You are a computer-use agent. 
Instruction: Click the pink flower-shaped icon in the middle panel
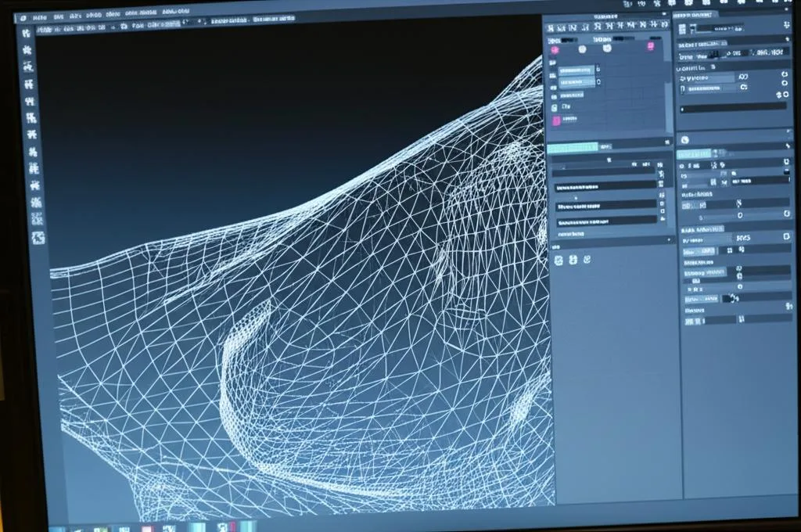tap(555, 49)
